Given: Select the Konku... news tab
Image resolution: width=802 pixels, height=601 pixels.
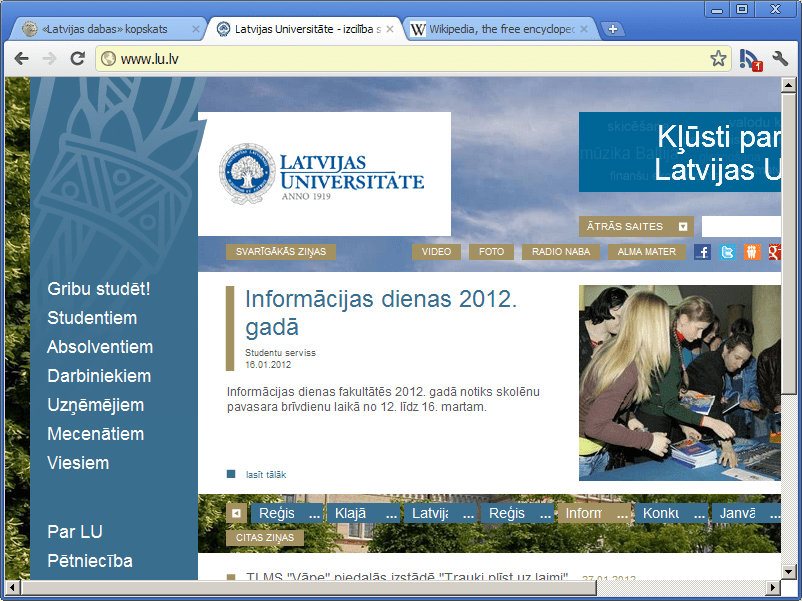Looking at the screenshot, I should 672,513.
